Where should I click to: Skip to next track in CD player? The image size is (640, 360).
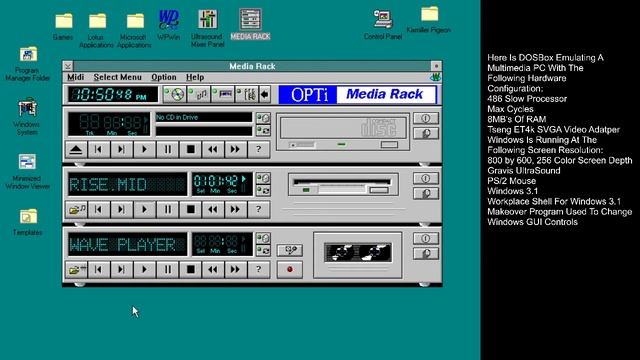[121, 149]
